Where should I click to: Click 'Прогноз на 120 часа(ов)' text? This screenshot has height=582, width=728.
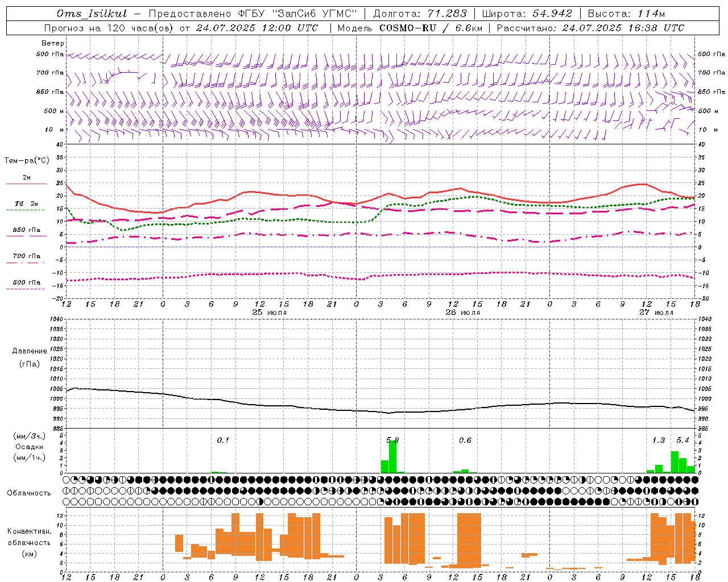109,28
